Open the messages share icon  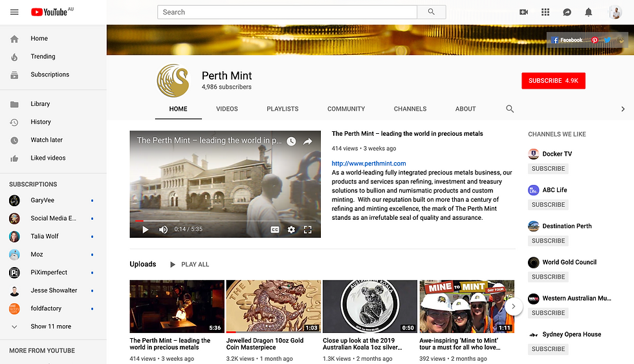pos(567,12)
